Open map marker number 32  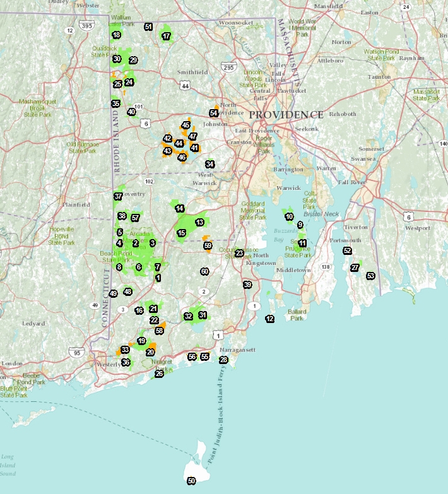tap(188, 316)
